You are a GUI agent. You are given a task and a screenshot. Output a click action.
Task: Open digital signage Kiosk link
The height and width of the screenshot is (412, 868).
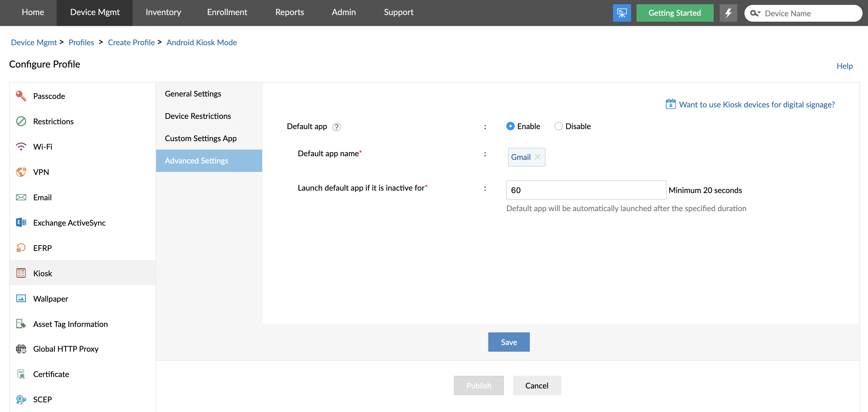pos(756,105)
